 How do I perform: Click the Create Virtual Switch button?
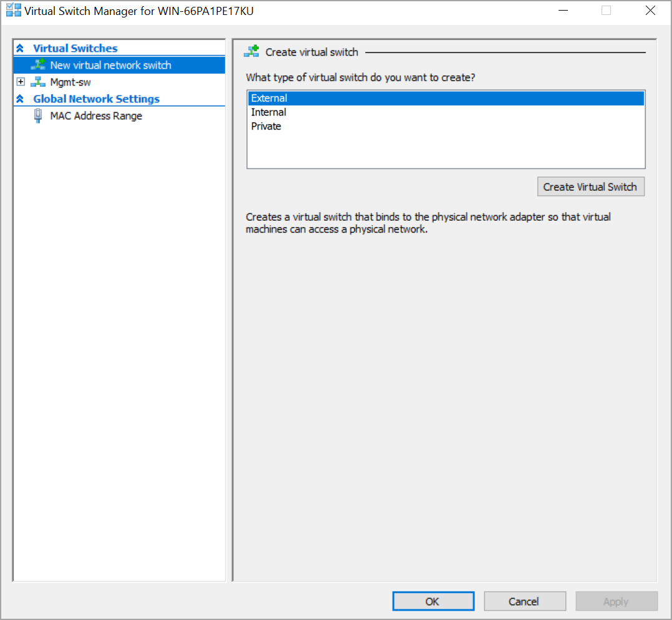coord(590,186)
